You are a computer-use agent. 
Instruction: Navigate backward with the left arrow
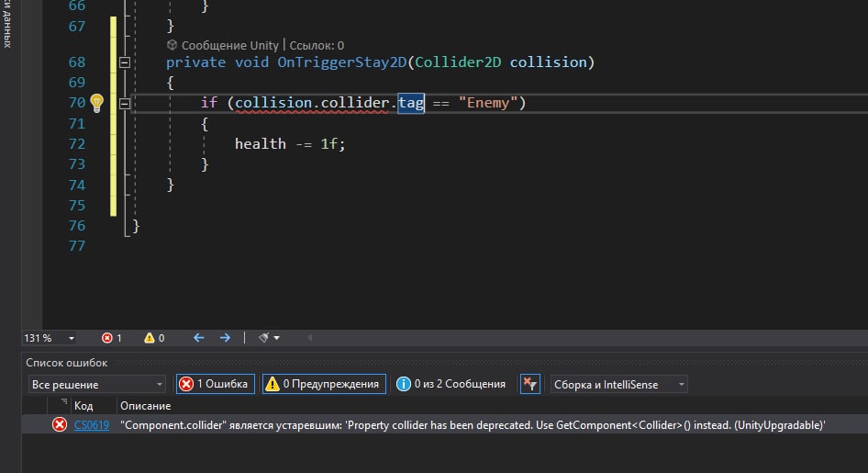199,337
